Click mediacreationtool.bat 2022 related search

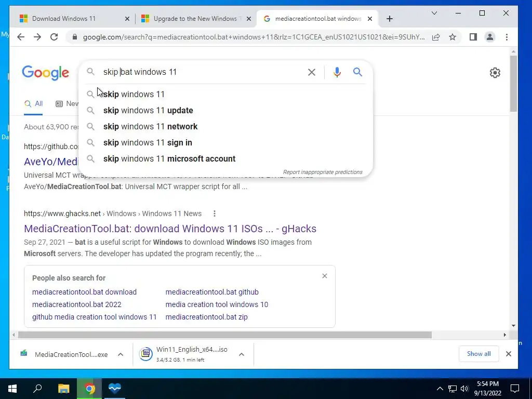tap(77, 304)
